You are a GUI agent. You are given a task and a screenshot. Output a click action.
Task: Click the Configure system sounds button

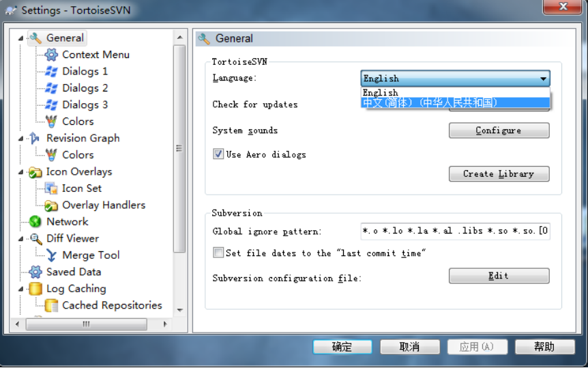tap(499, 130)
